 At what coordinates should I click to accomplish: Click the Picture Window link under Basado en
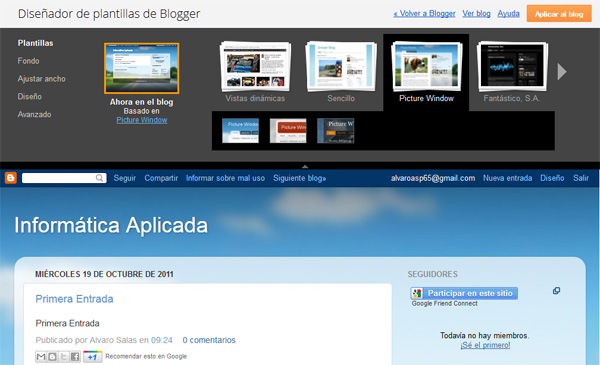pyautogui.click(x=142, y=120)
